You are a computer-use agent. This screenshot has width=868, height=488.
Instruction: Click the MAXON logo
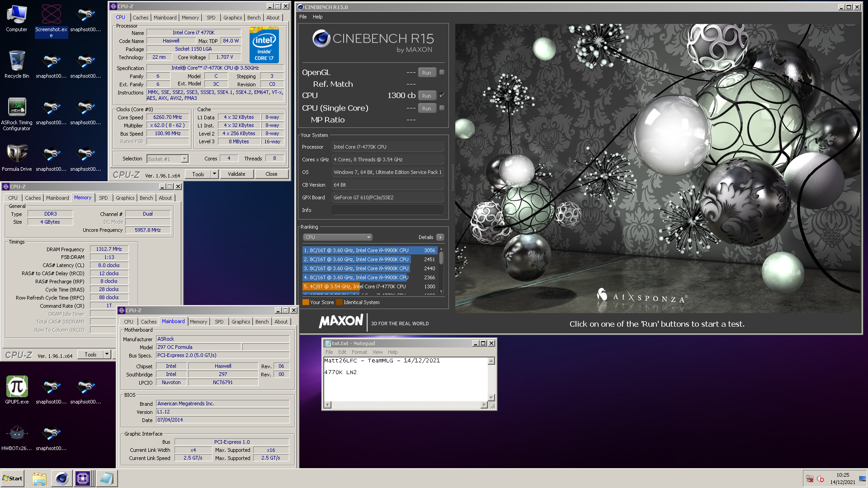pyautogui.click(x=341, y=321)
